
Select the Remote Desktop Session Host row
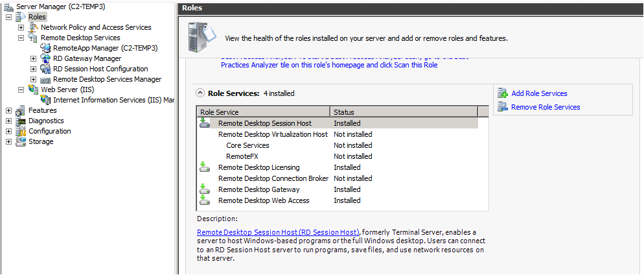(x=338, y=123)
